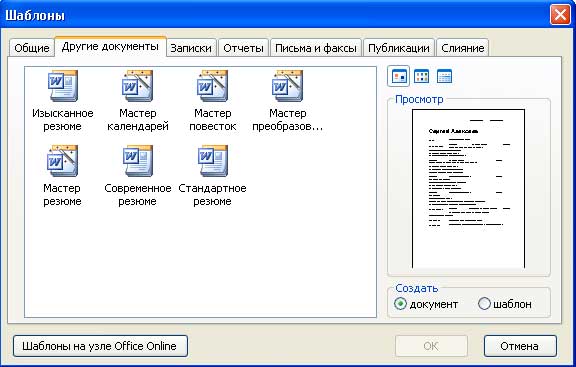
Task: Switch to list view icon
Action: [x=421, y=77]
